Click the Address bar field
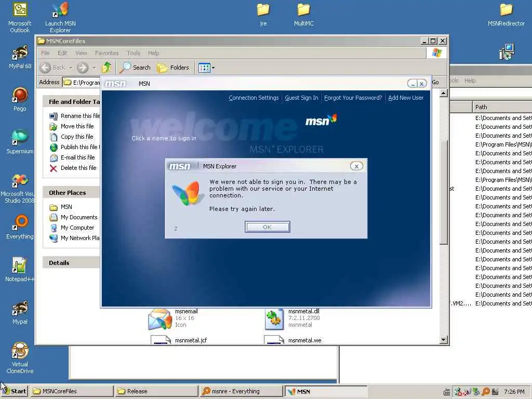This screenshot has height=399, width=532. click(82, 83)
